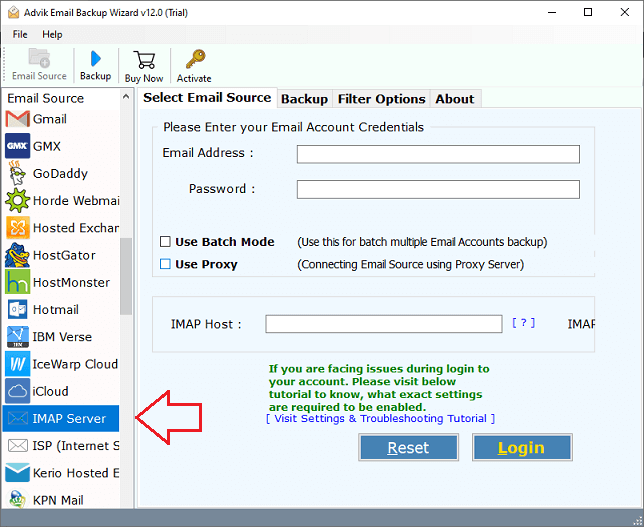Tick the Use Proxy checkbox

(165, 264)
